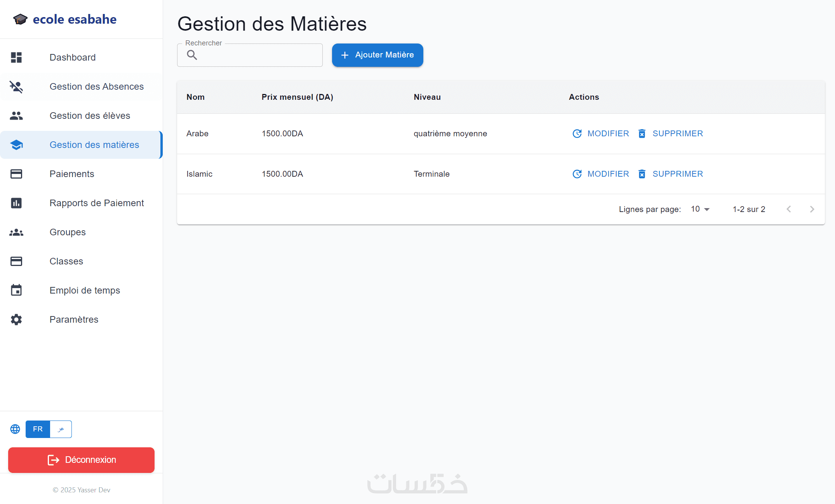The height and width of the screenshot is (504, 835).
Task: Open Classes menu item
Action: point(66,261)
